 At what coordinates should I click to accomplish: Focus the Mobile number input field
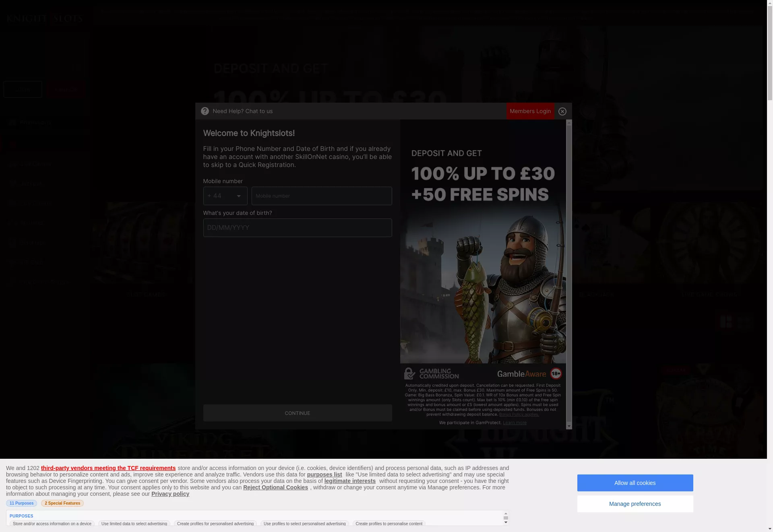point(322,196)
